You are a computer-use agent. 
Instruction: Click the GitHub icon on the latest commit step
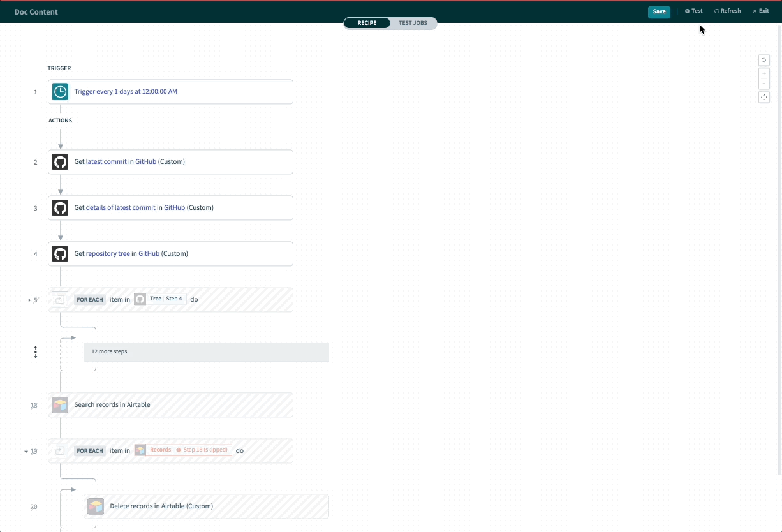tap(60, 162)
